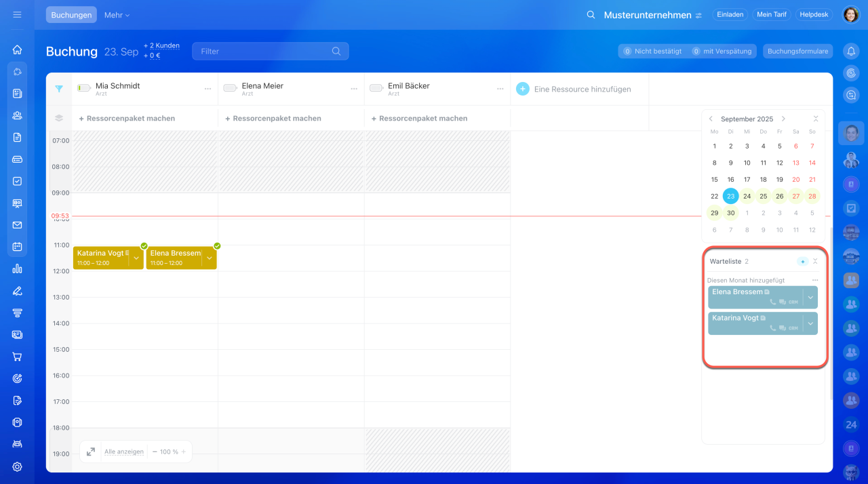Screen dimensions: 868x484
Task: Open the calendar icon in left sidebar
Action: tap(17, 247)
